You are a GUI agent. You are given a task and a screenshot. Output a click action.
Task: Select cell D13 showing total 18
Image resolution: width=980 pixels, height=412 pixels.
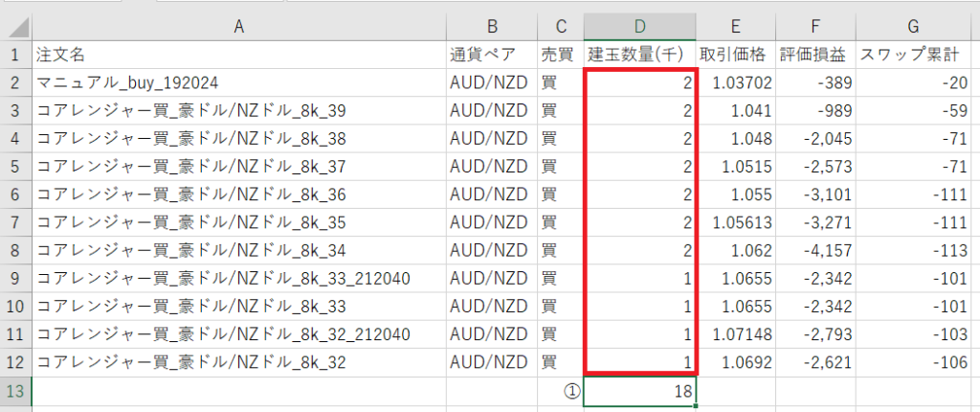(639, 391)
